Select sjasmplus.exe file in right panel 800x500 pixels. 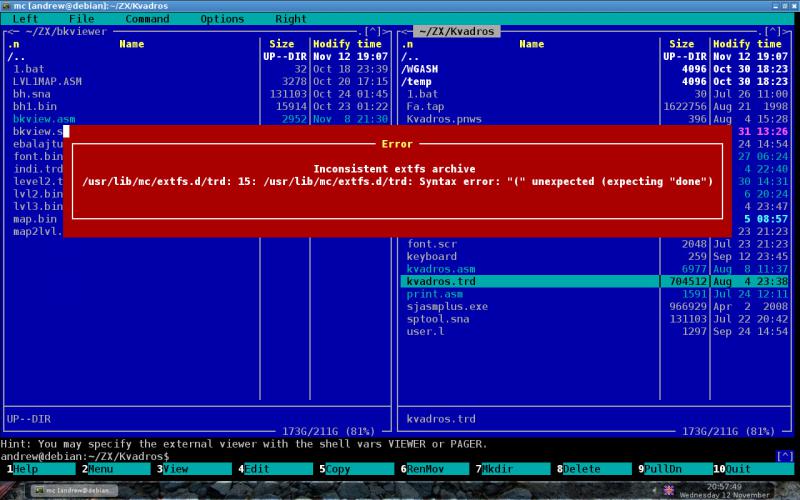tap(447, 306)
